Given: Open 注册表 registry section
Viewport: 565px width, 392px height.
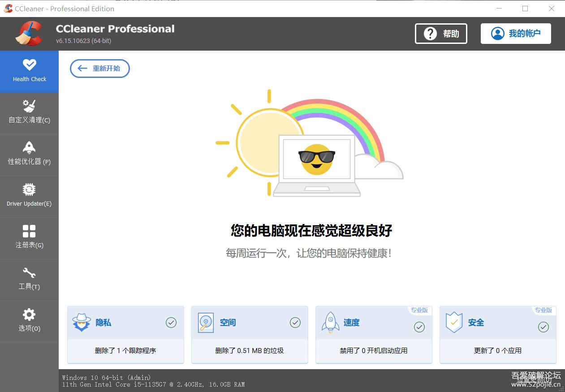Looking at the screenshot, I should (x=29, y=238).
